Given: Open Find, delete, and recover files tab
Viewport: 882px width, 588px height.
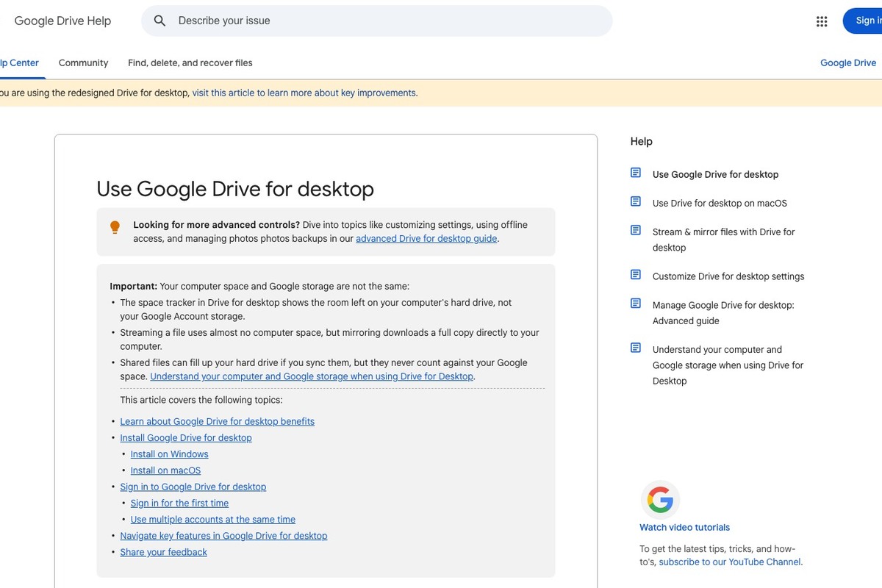Looking at the screenshot, I should click(190, 63).
